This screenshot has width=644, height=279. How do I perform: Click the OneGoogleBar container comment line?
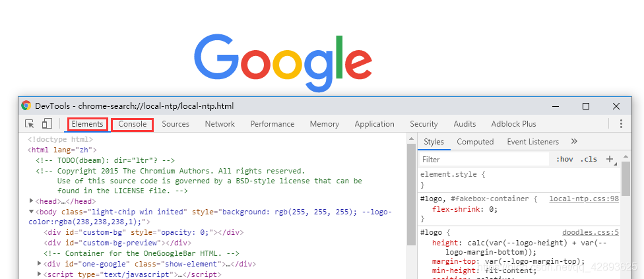coord(141,253)
